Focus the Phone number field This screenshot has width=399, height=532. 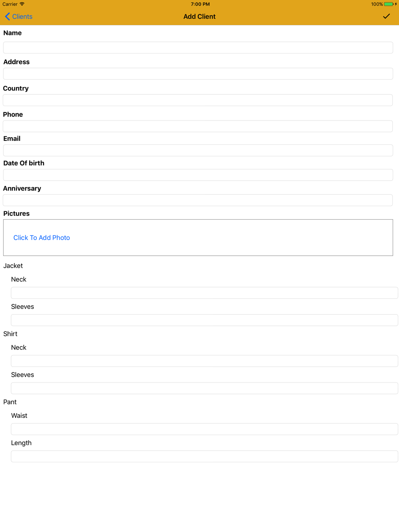click(x=198, y=126)
